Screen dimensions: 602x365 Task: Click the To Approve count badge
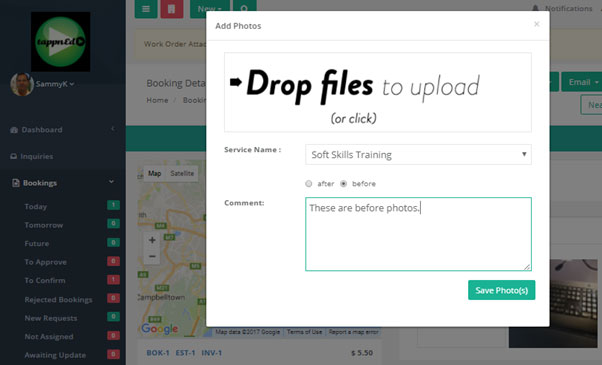(113, 261)
